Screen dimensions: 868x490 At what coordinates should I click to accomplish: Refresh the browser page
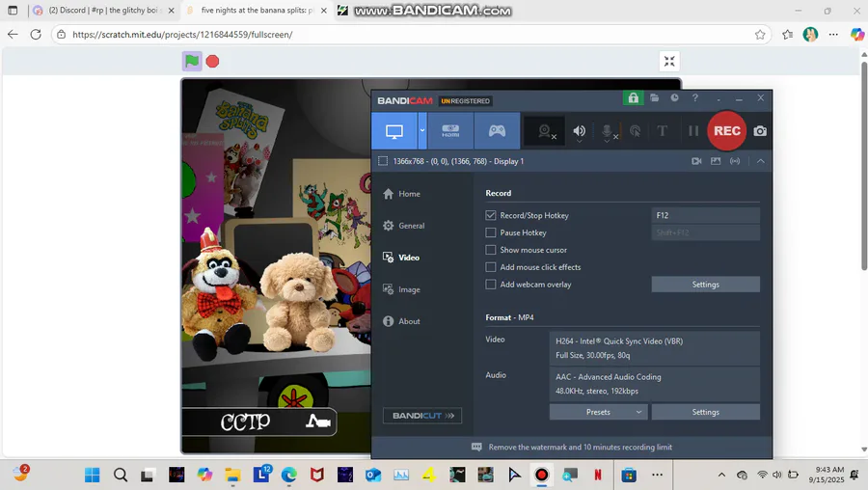36,35
